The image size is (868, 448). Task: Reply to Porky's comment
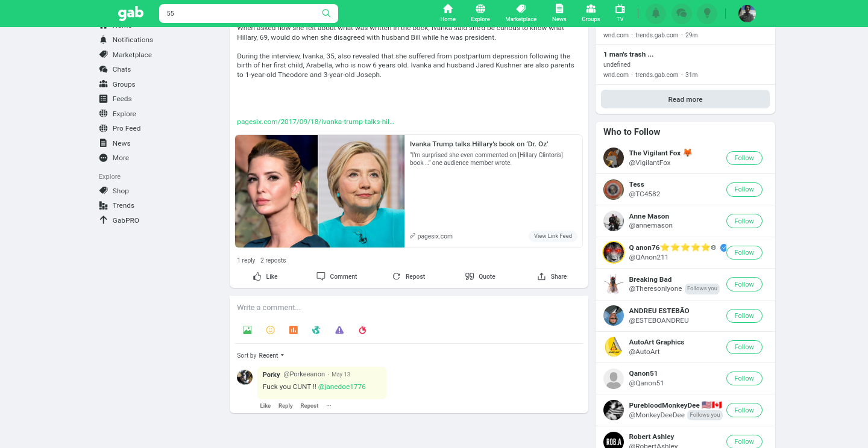285,406
